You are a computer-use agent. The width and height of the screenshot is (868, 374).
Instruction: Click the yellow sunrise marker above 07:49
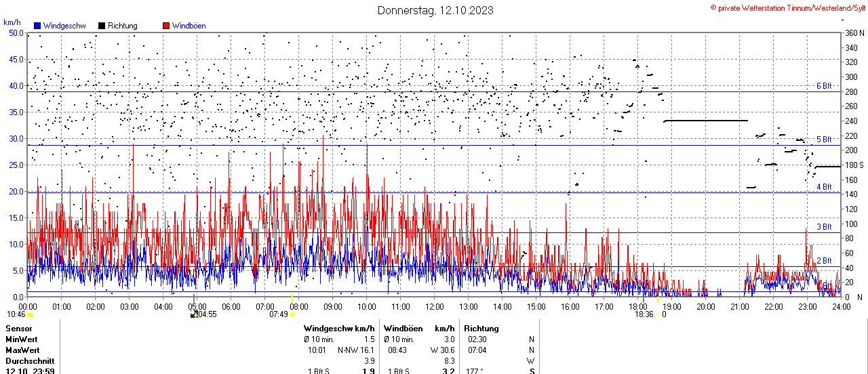292,299
